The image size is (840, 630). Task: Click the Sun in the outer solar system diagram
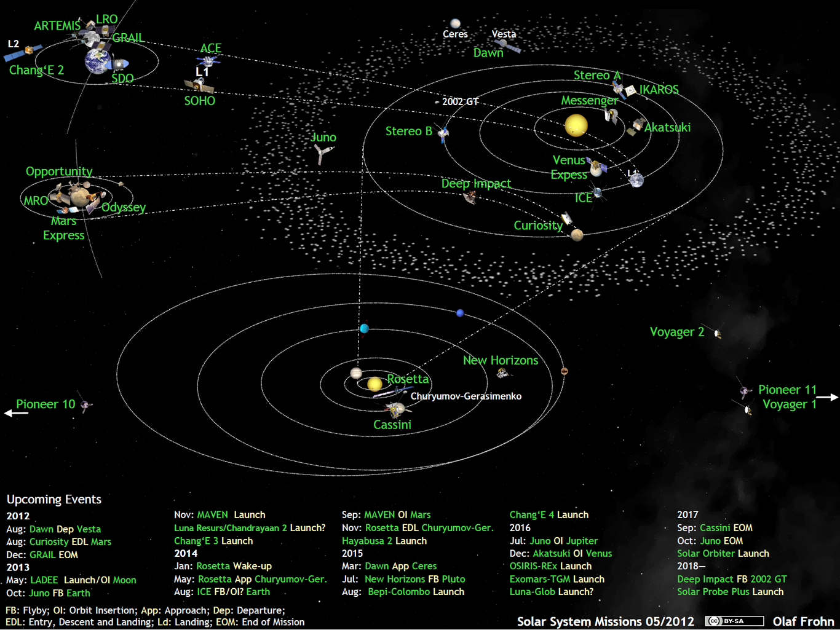374,384
